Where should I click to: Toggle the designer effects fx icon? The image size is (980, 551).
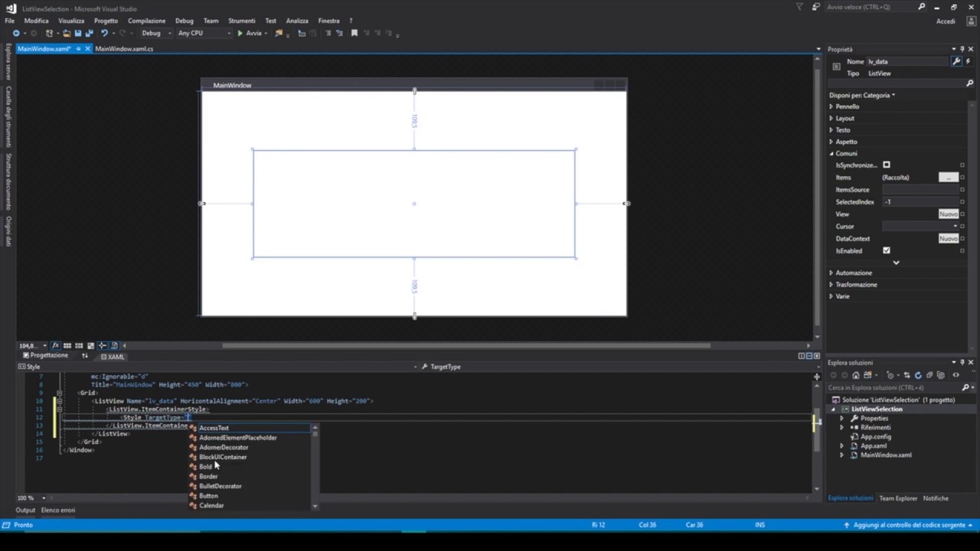(x=55, y=346)
